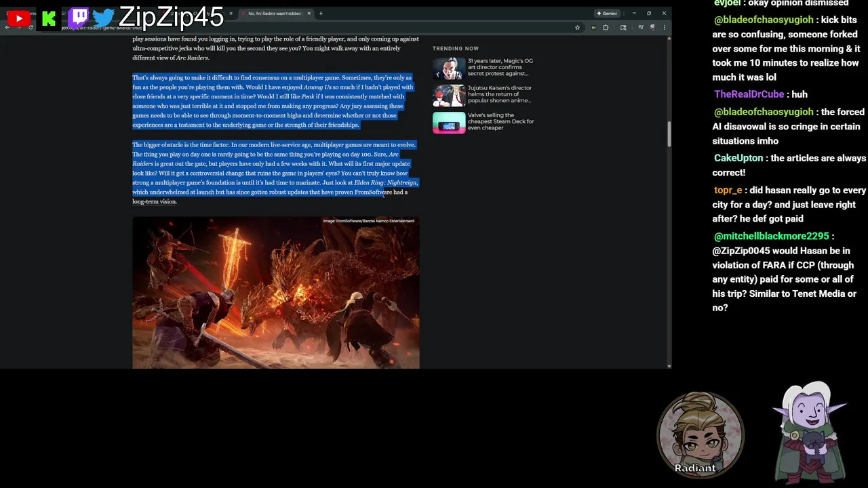Open the browser three-dot menu

click(665, 28)
